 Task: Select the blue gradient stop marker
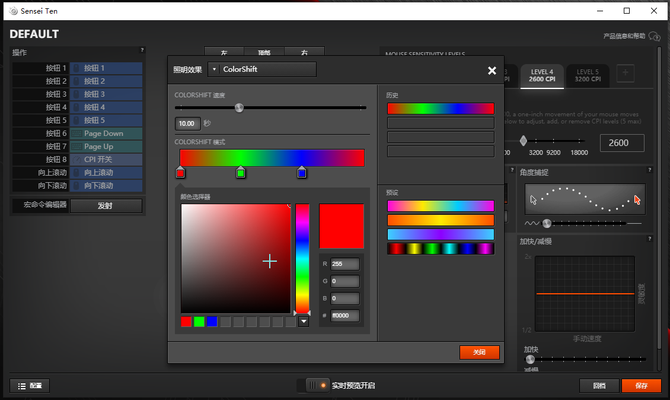(302, 173)
